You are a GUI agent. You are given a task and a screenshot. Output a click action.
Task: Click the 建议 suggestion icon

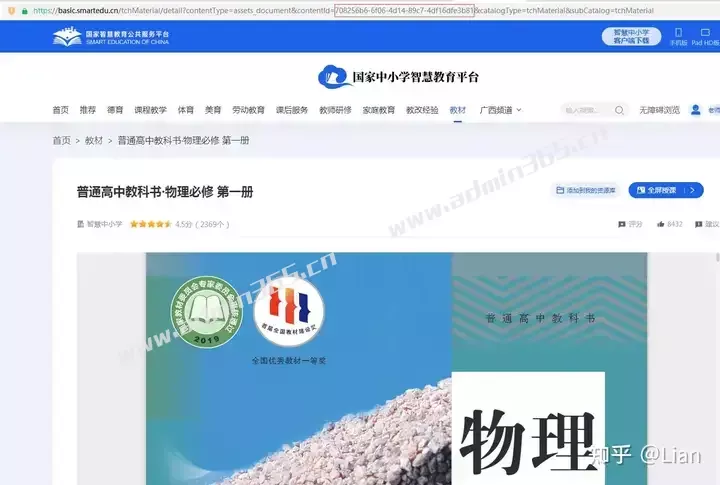(x=698, y=224)
